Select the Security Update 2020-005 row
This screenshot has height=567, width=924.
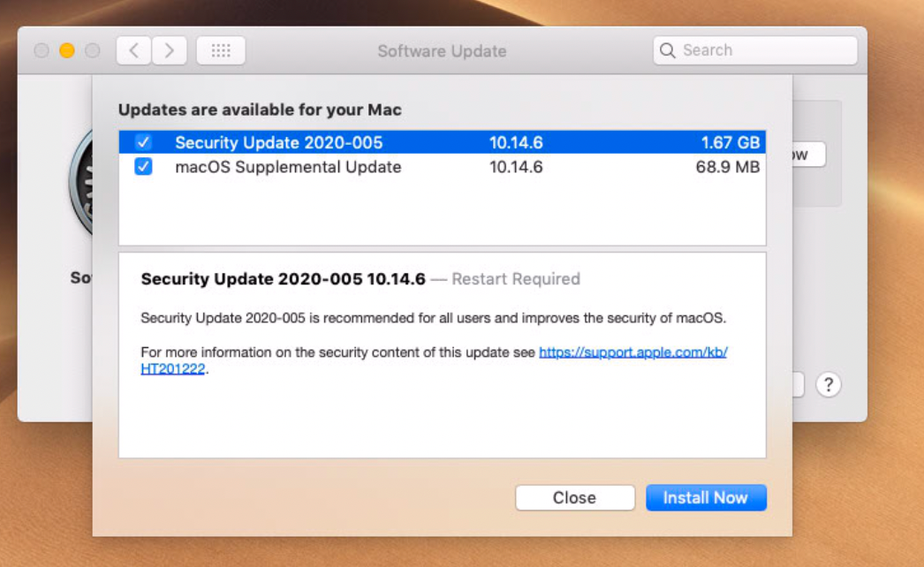[442, 142]
